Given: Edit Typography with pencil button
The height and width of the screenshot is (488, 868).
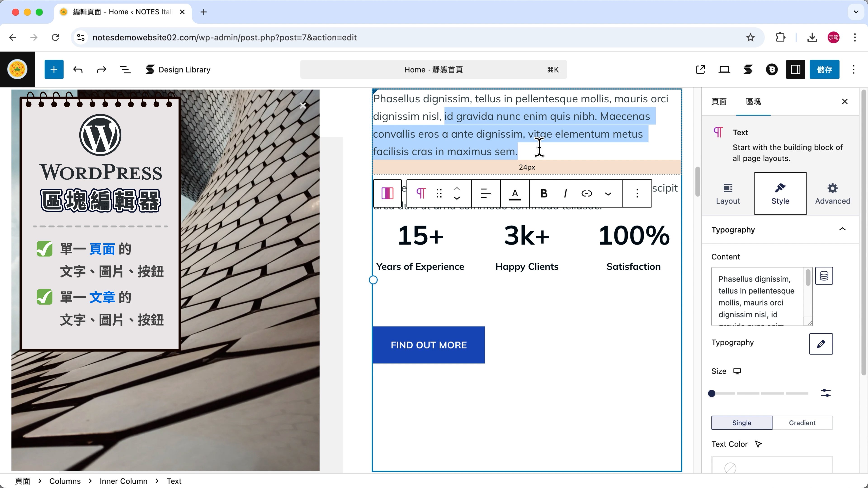Looking at the screenshot, I should pyautogui.click(x=821, y=343).
